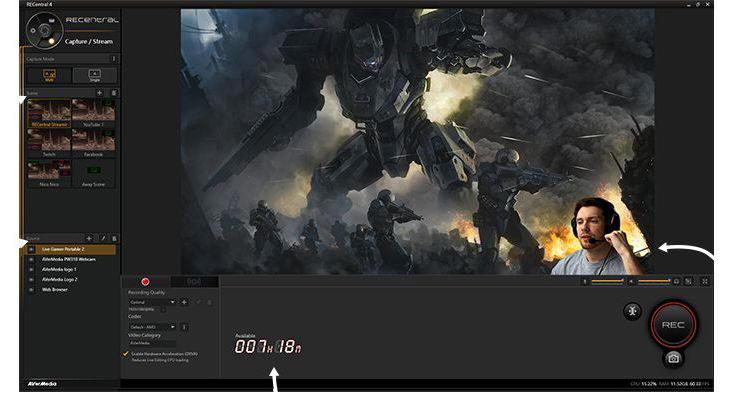Delete the selected source via trash icon
The width and height of the screenshot is (738, 409).
point(114,239)
